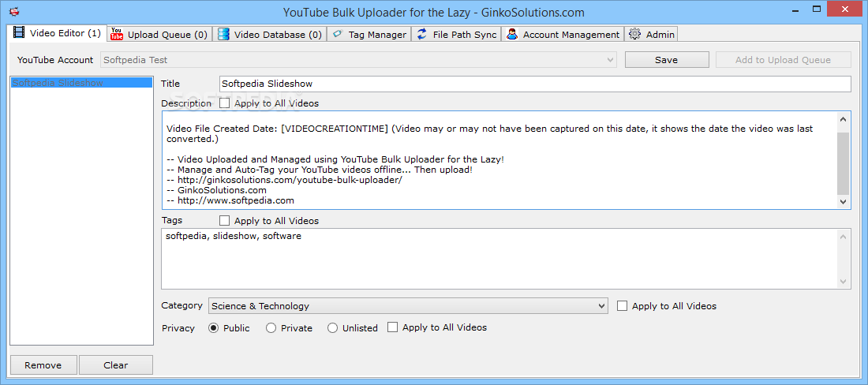Select the Public privacy radio button
Viewport: 868px width, 385px height.
(x=214, y=327)
